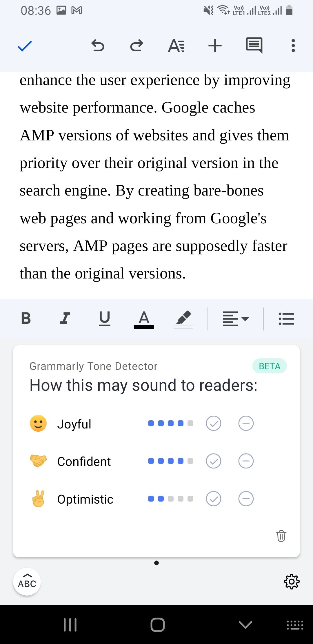
Task: Choose a highlight color
Action: tap(183, 319)
